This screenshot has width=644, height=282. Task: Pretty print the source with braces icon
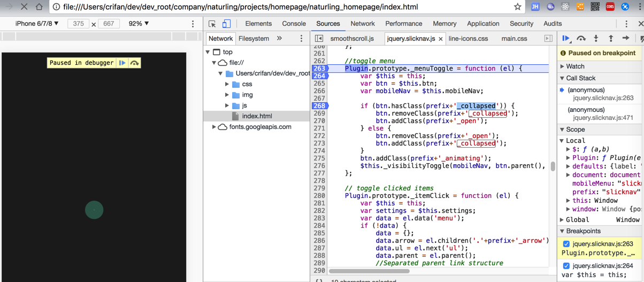(319, 280)
